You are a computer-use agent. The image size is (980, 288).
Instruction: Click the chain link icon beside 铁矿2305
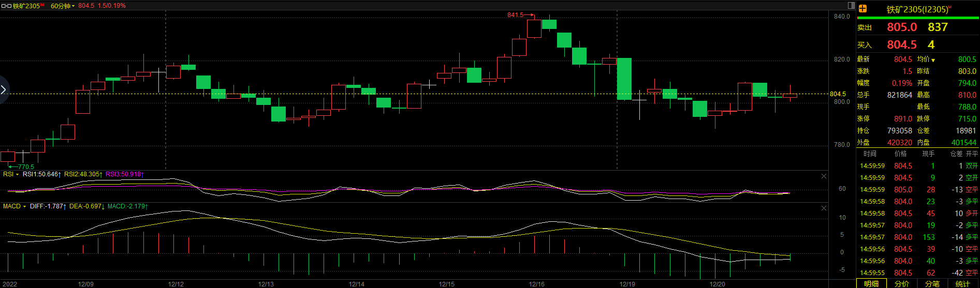pos(6,6)
